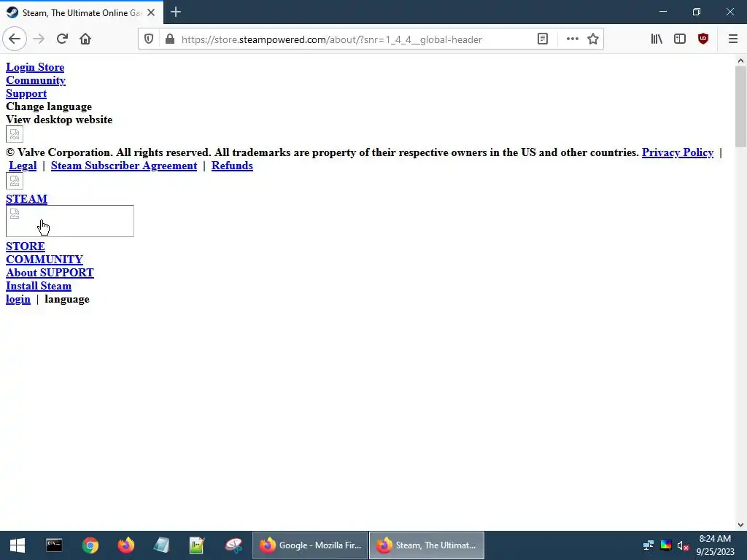Viewport: 747px width, 560px height.
Task: Click the network tray icon
Action: point(649,545)
